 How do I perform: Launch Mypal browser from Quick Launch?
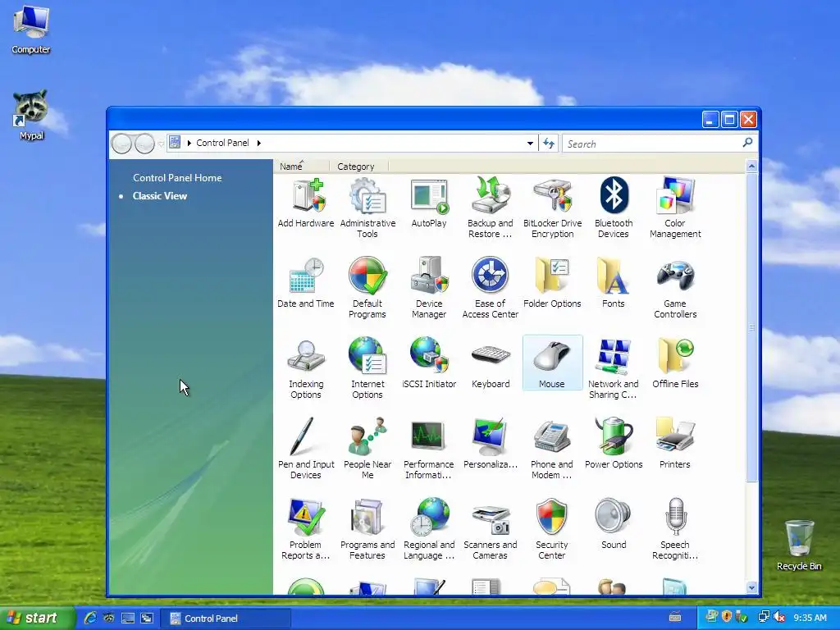coord(109,619)
